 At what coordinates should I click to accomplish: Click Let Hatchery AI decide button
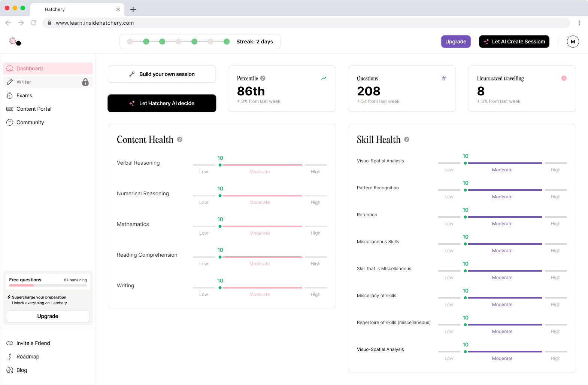(162, 103)
